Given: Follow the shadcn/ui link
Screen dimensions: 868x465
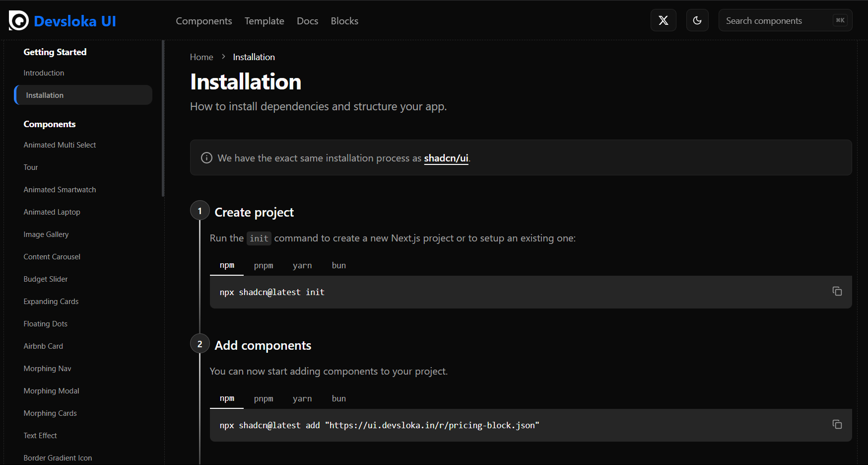Looking at the screenshot, I should point(446,158).
